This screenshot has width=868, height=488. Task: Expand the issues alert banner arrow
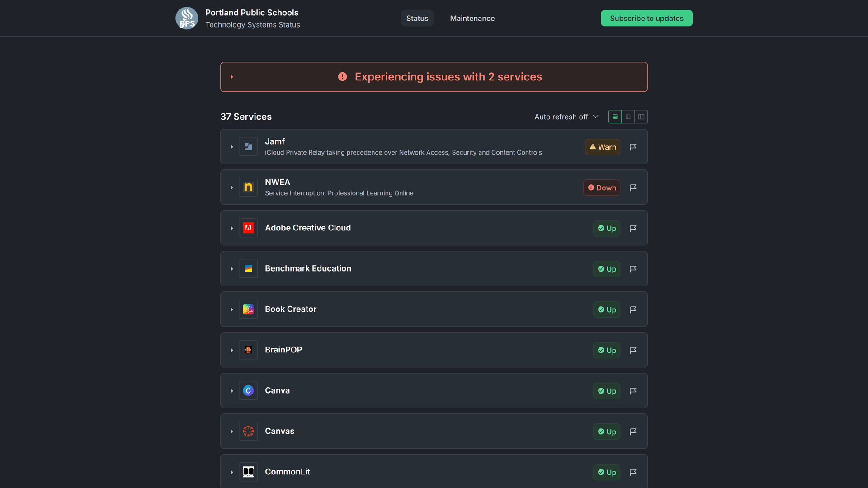click(232, 77)
